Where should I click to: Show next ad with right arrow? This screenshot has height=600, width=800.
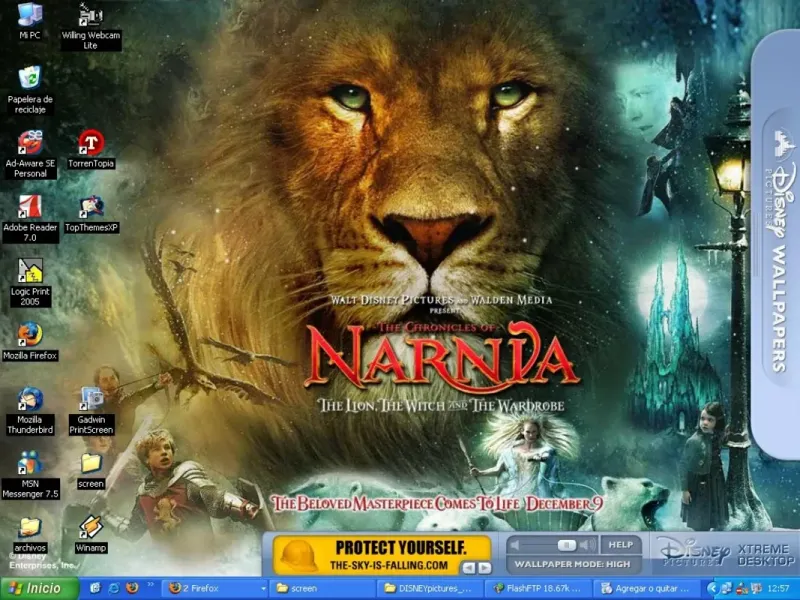[x=484, y=567]
